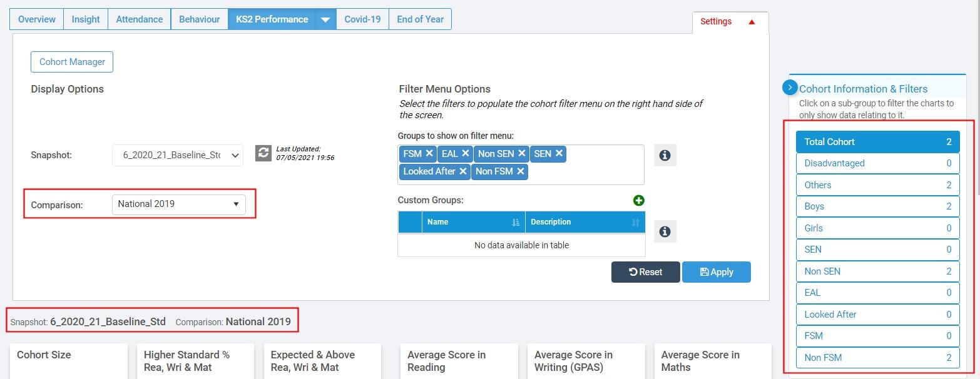Viewport: 980px width, 379px height.
Task: Switch to the Attendance tab
Action: click(x=139, y=19)
